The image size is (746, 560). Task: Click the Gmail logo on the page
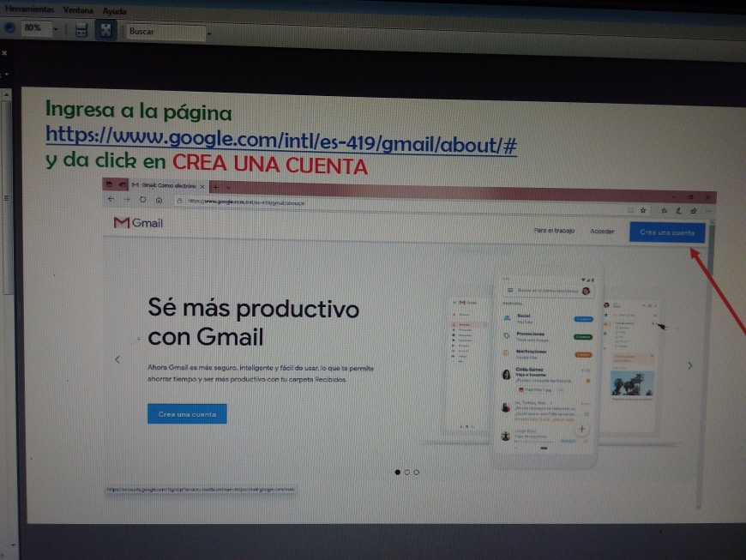click(138, 223)
